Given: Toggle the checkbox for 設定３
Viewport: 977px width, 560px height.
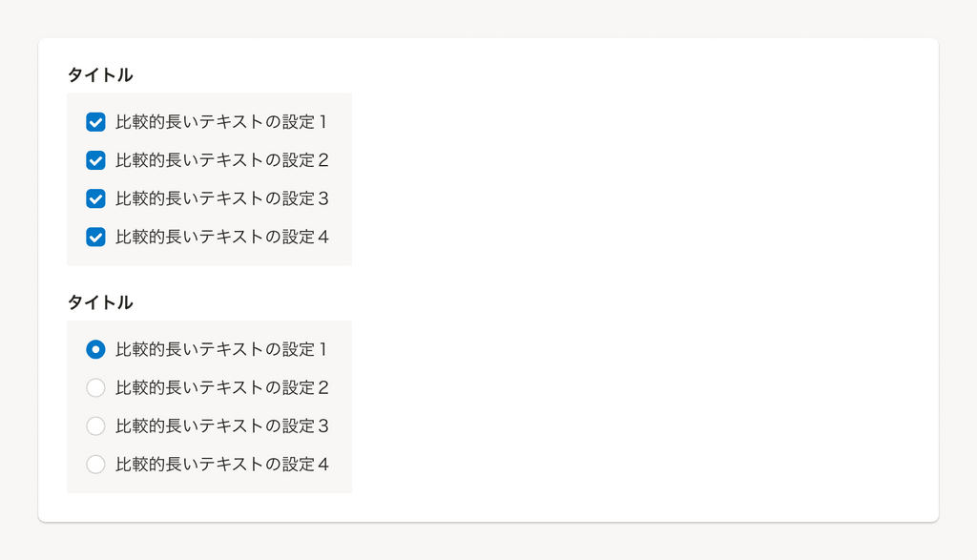Looking at the screenshot, I should [95, 198].
